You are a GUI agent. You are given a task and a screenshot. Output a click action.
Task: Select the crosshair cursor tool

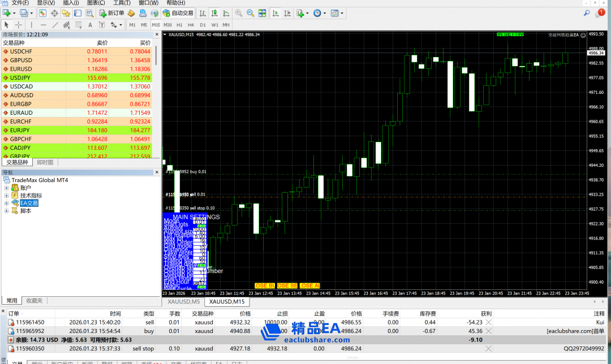(x=19, y=25)
